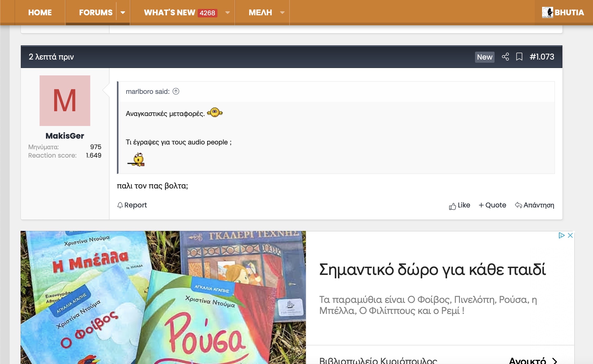Open the WHAT'S NEW navigation tab
Viewport: 593px width, 364px height.
pyautogui.click(x=170, y=12)
